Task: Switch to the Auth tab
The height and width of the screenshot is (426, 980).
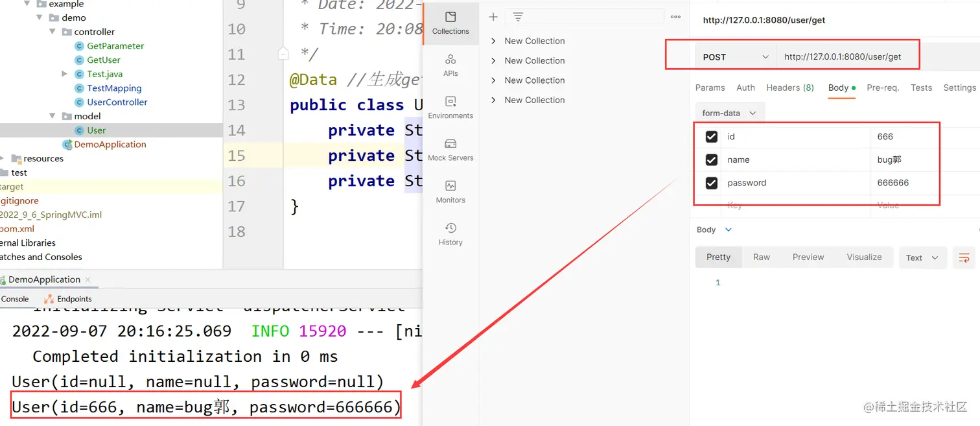Action: pos(745,88)
